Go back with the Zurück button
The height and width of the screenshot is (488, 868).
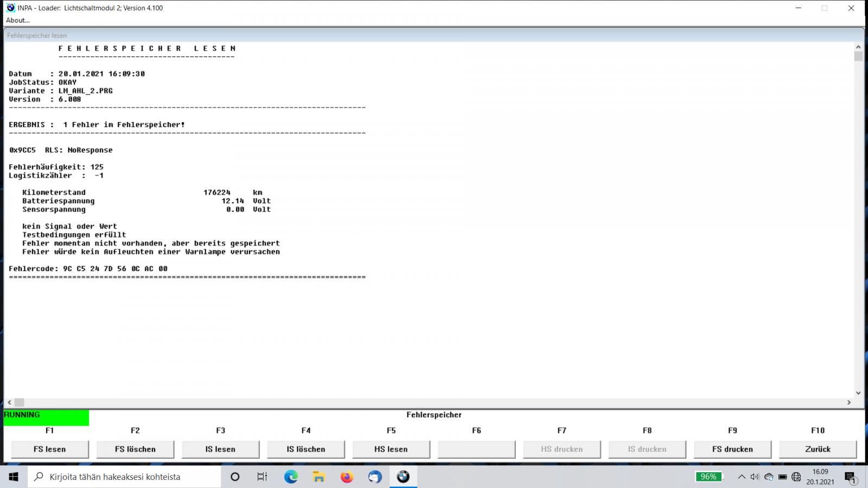pos(818,449)
